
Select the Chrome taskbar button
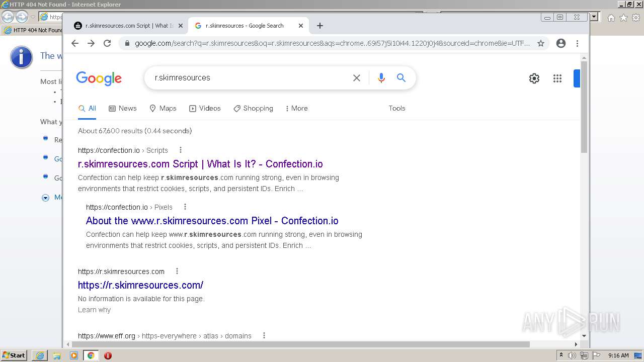pyautogui.click(x=91, y=355)
